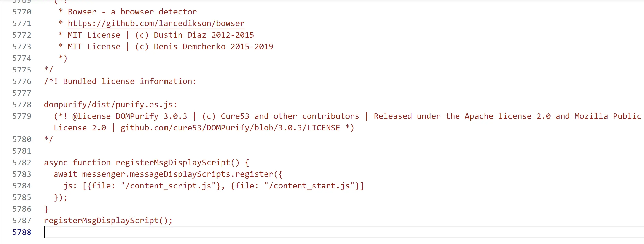
Task: Click the "await" keyword on line 5783
Action: coord(65,174)
